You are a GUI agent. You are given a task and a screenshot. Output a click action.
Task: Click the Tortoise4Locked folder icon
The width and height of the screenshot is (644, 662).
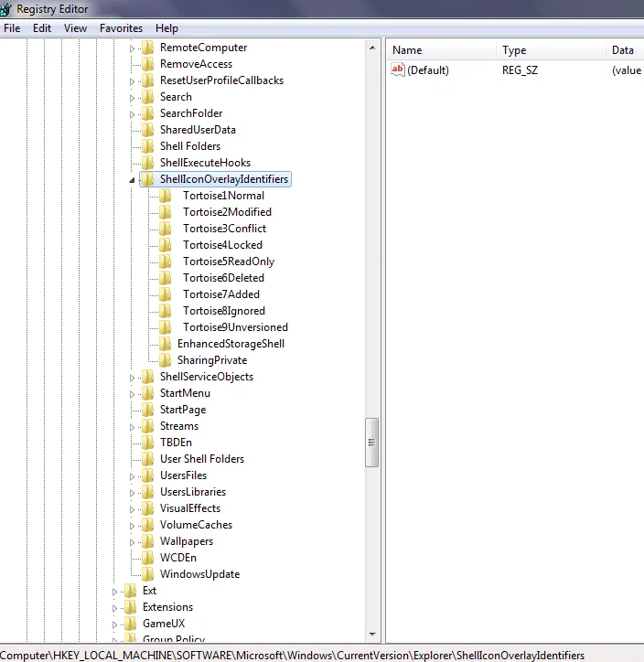(x=166, y=245)
